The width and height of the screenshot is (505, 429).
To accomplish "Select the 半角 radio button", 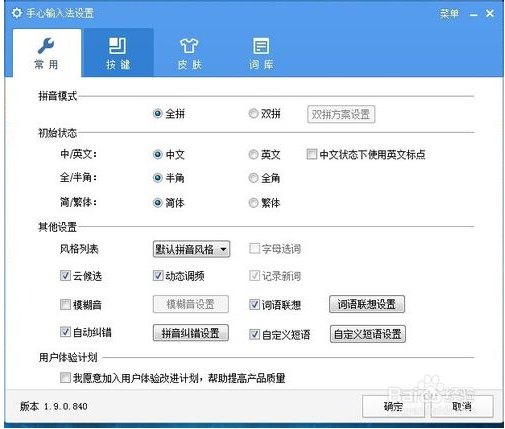I will pyautogui.click(x=157, y=178).
